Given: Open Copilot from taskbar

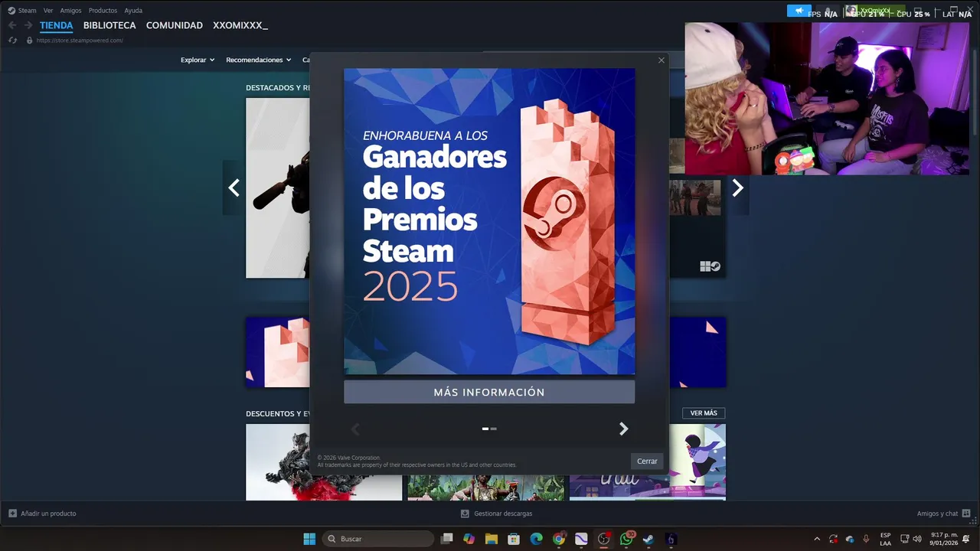Looking at the screenshot, I should coord(469,539).
